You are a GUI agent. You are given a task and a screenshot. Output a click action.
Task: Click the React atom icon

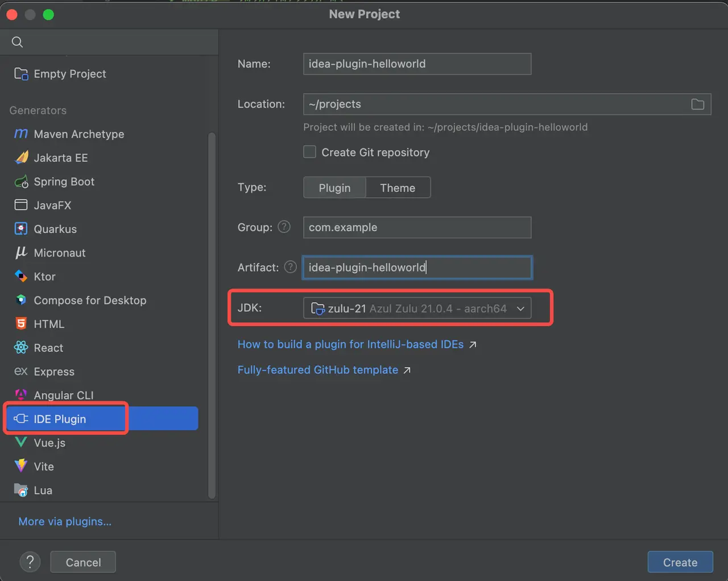coord(21,348)
